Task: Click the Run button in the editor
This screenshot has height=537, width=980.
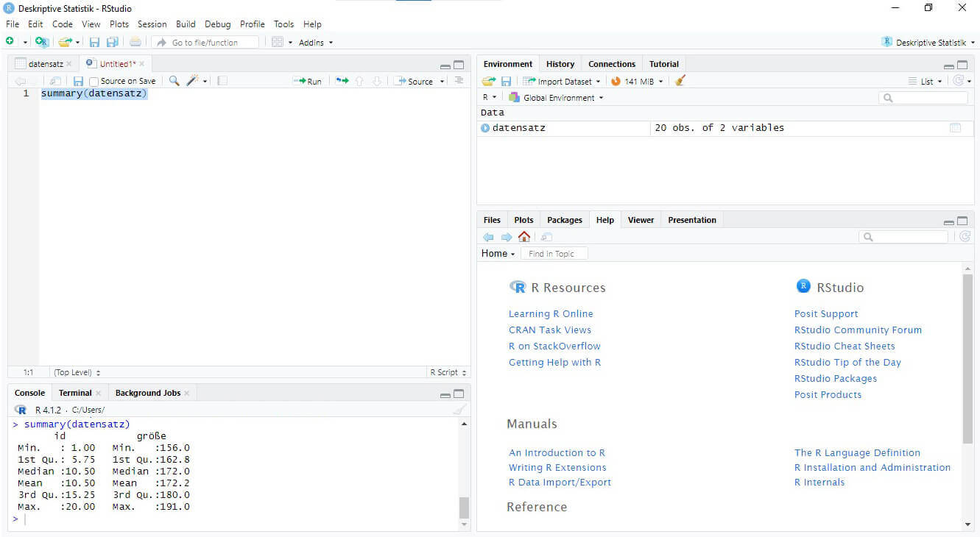Action: [x=308, y=81]
